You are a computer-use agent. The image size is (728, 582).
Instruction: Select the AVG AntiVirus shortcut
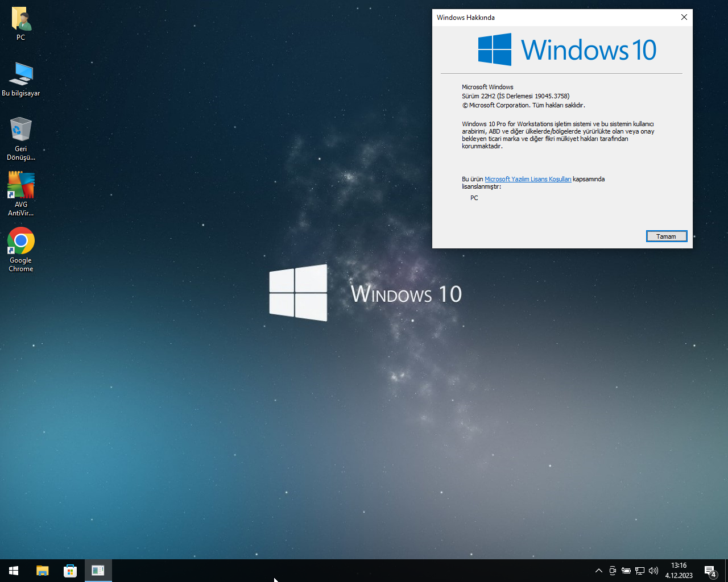click(21, 194)
